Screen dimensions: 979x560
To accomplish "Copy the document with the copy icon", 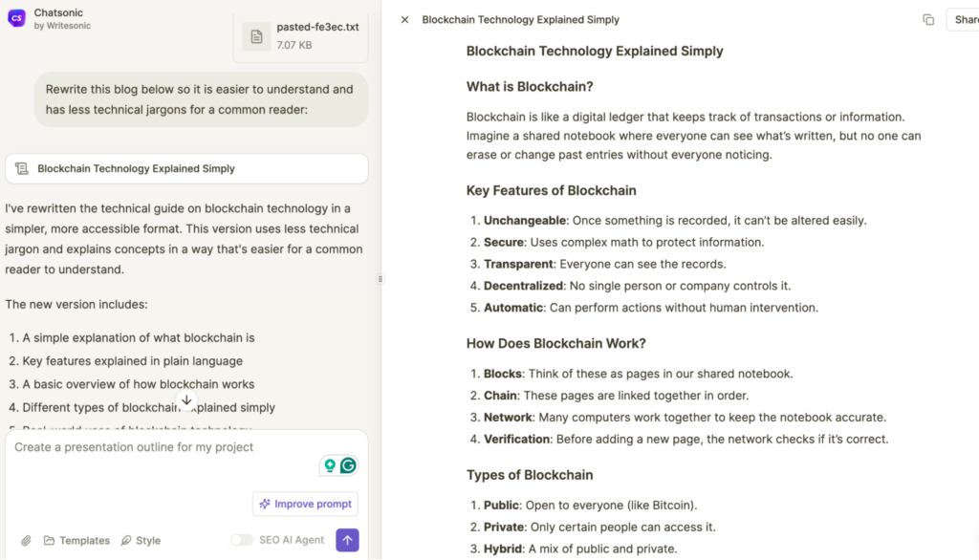I will pos(928,20).
